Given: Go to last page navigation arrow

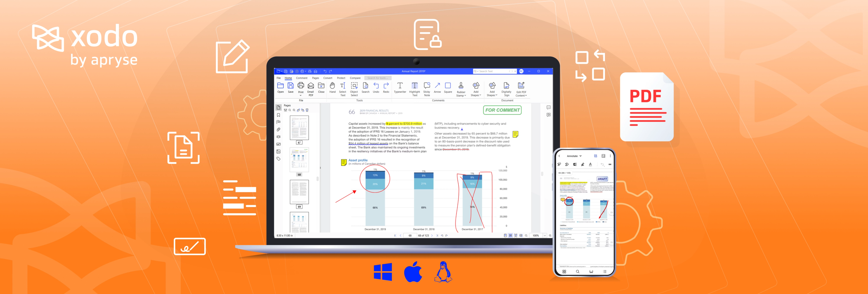Looking at the screenshot, I should [x=437, y=236].
